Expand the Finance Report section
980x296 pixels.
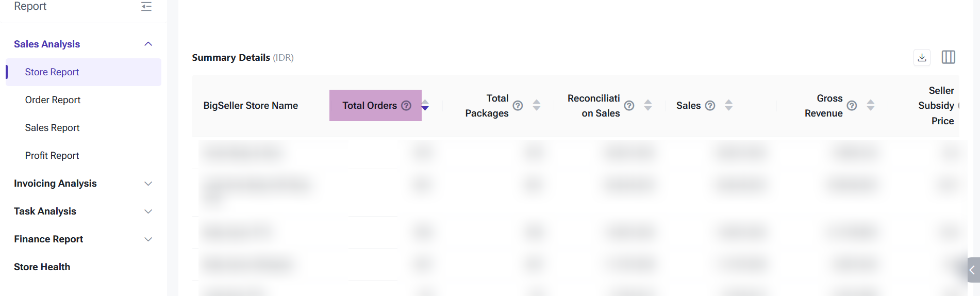click(148, 239)
